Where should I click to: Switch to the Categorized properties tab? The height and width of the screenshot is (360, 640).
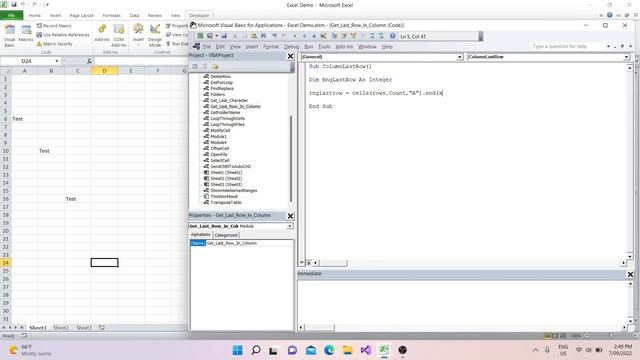(x=226, y=235)
